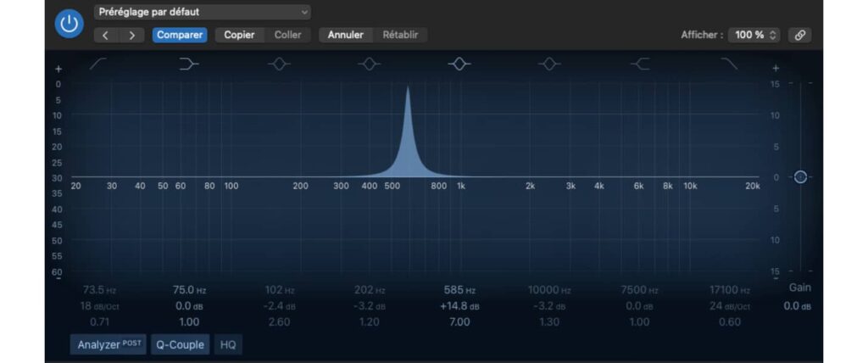Screen dimensions: 868x363
Task: Toggle the HQ button
Action: pos(228,344)
